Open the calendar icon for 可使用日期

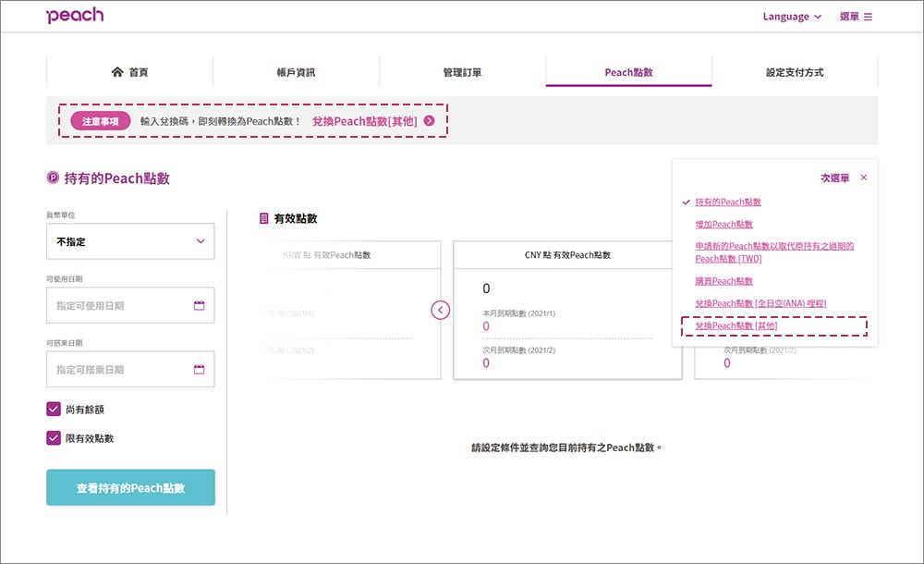point(200,305)
